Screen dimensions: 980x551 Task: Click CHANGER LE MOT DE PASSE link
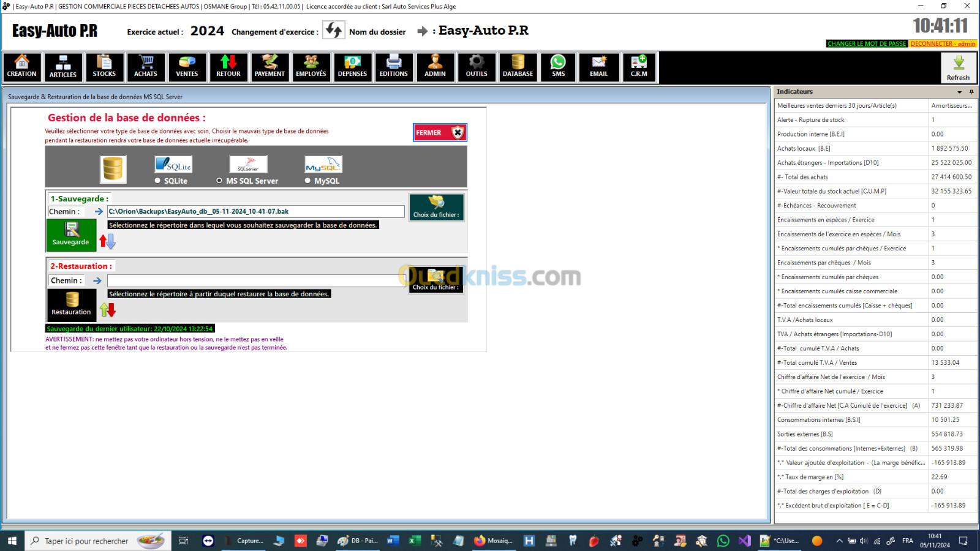(x=866, y=44)
